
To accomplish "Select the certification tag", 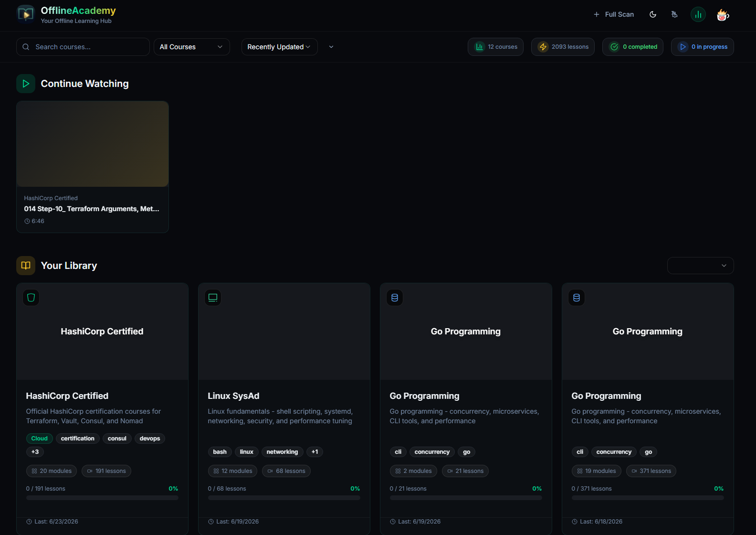I will pos(78,439).
